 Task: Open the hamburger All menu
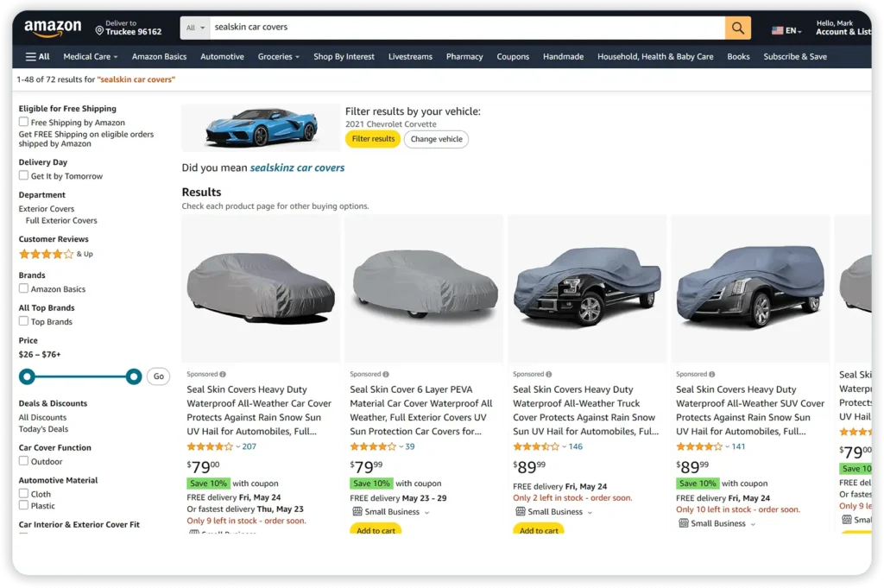[x=37, y=56]
